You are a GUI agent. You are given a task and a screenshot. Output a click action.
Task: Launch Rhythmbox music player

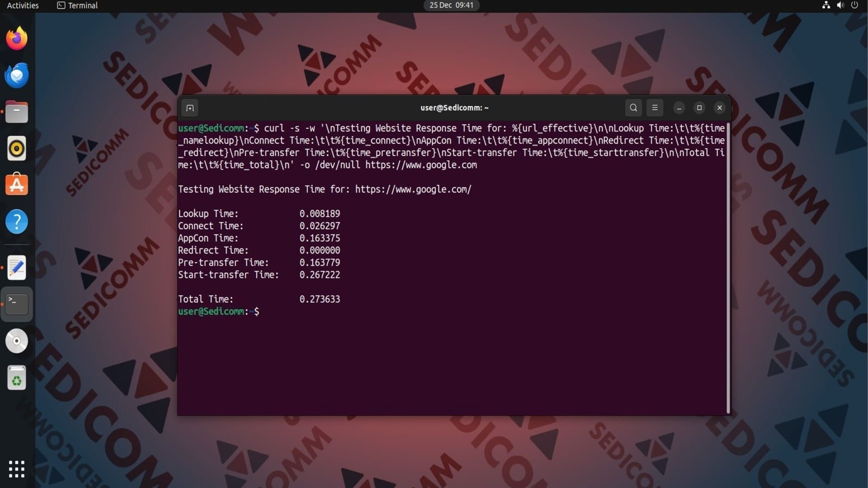tap(17, 148)
